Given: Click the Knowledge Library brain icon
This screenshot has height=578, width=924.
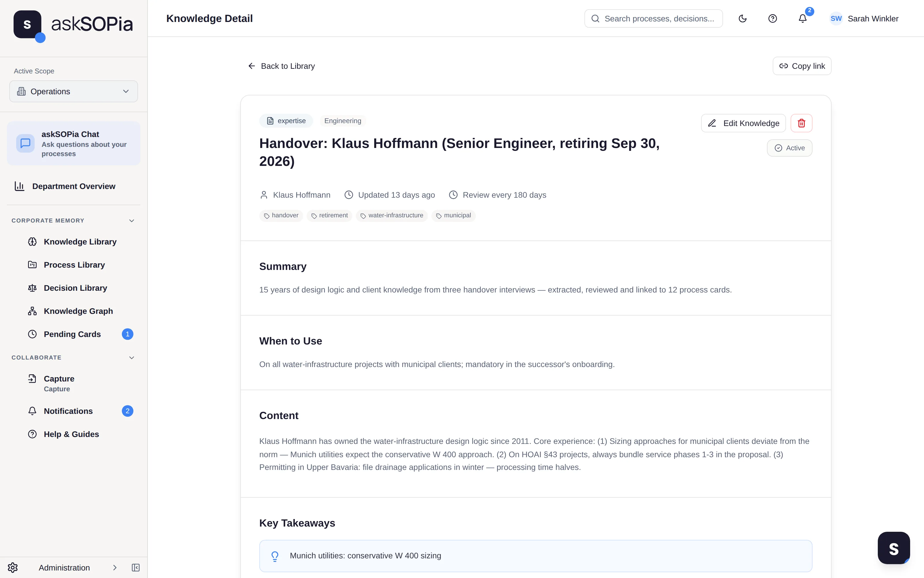Looking at the screenshot, I should [32, 242].
